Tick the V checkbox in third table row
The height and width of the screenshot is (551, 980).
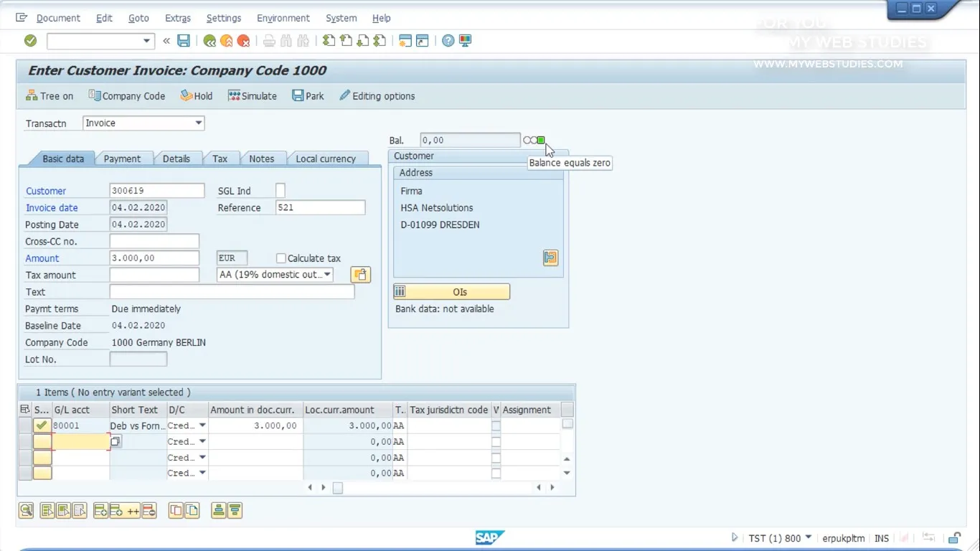pos(496,458)
